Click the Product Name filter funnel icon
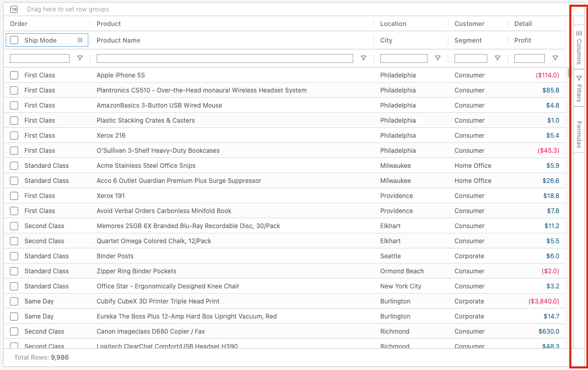 click(x=364, y=58)
